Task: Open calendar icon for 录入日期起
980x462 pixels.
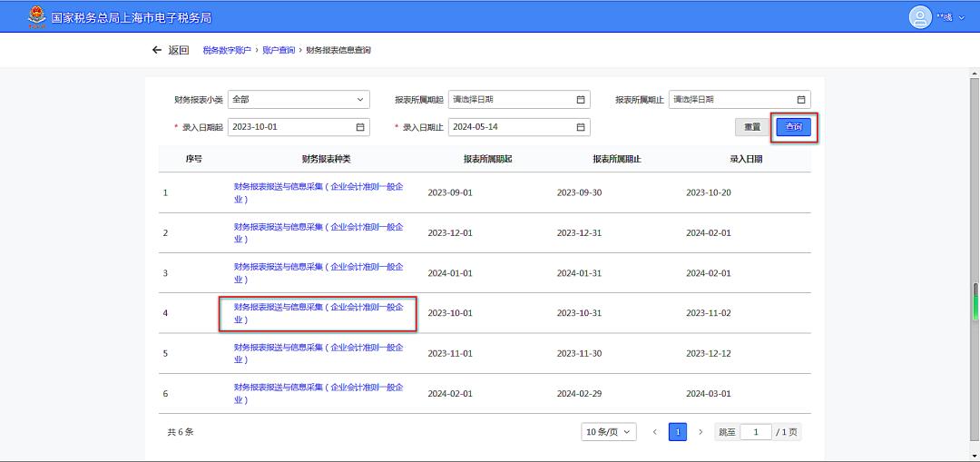Action: pyautogui.click(x=360, y=127)
